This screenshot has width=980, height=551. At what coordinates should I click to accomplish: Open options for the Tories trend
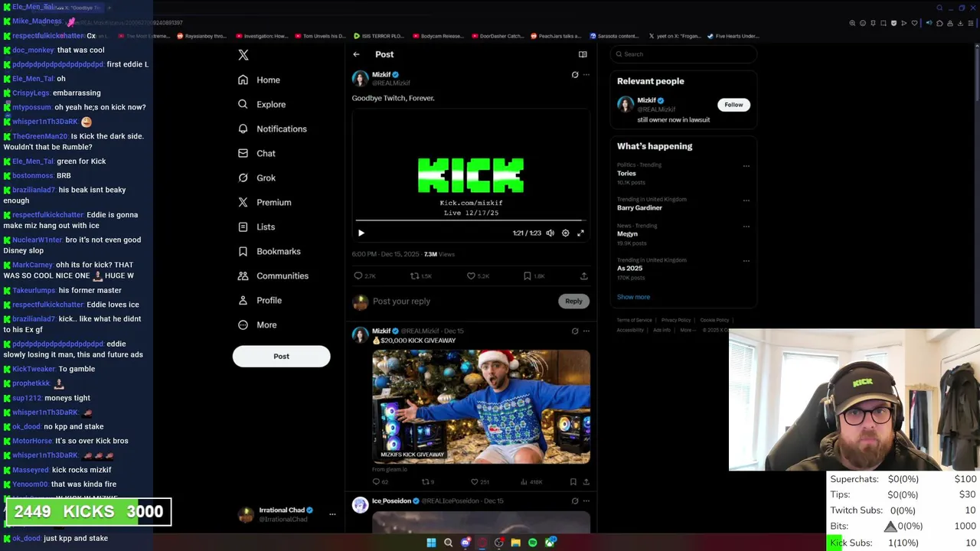point(746,166)
